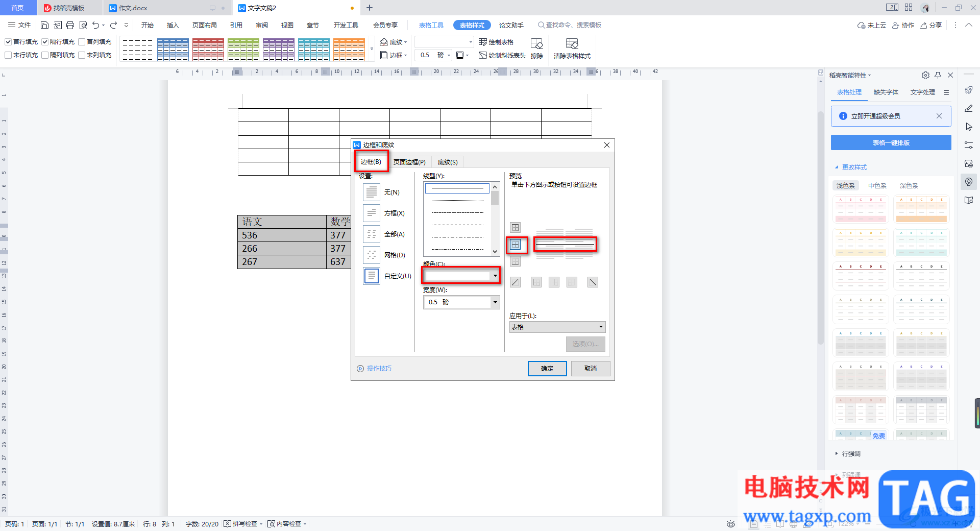Switch to 缺失字体 panel tab
The width and height of the screenshot is (980, 531).
coord(886,92)
